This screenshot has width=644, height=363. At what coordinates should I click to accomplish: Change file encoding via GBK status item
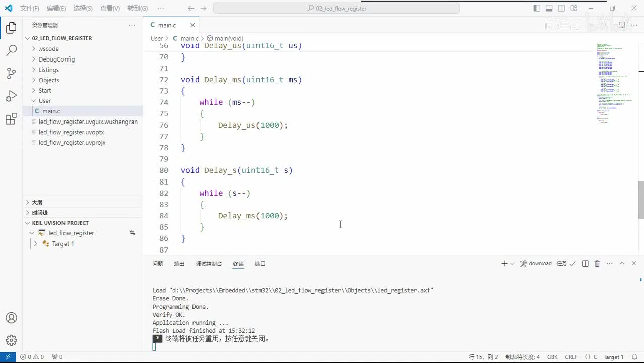point(552,357)
